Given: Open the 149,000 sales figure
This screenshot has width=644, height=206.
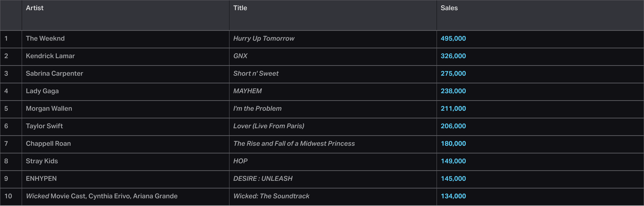Looking at the screenshot, I should click(x=453, y=161).
